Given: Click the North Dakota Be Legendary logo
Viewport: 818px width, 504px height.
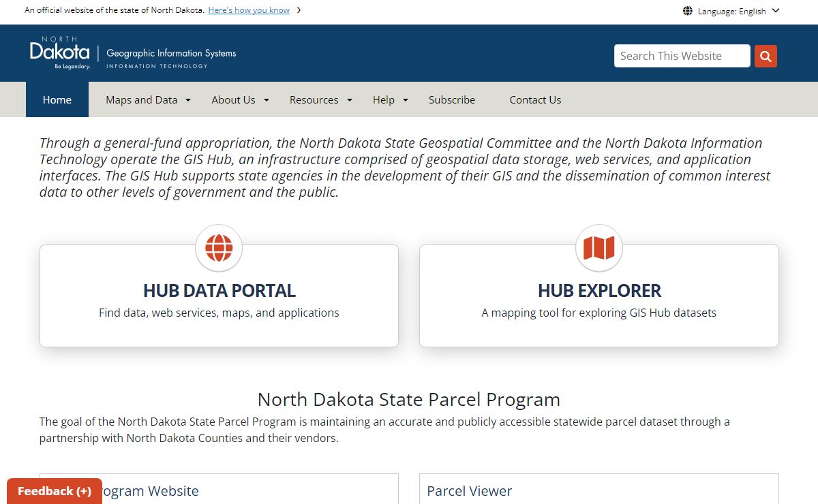Looking at the screenshot, I should pyautogui.click(x=60, y=53).
